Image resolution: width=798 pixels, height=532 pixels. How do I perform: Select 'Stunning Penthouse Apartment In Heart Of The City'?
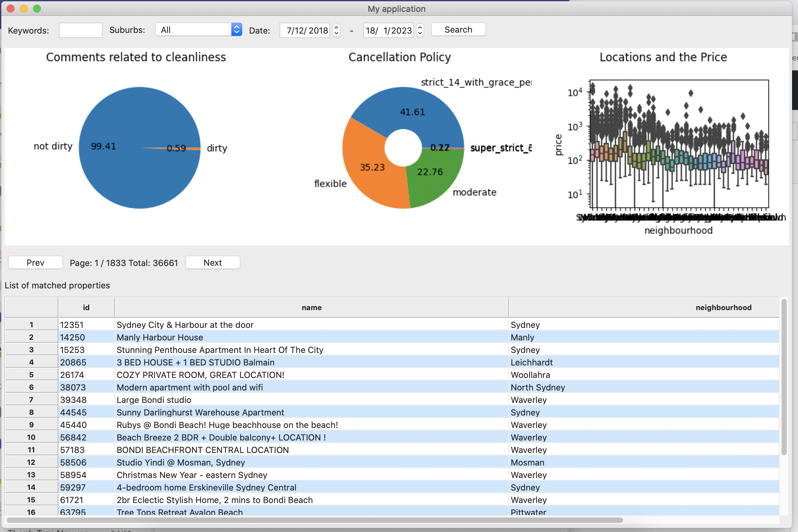pos(311,350)
